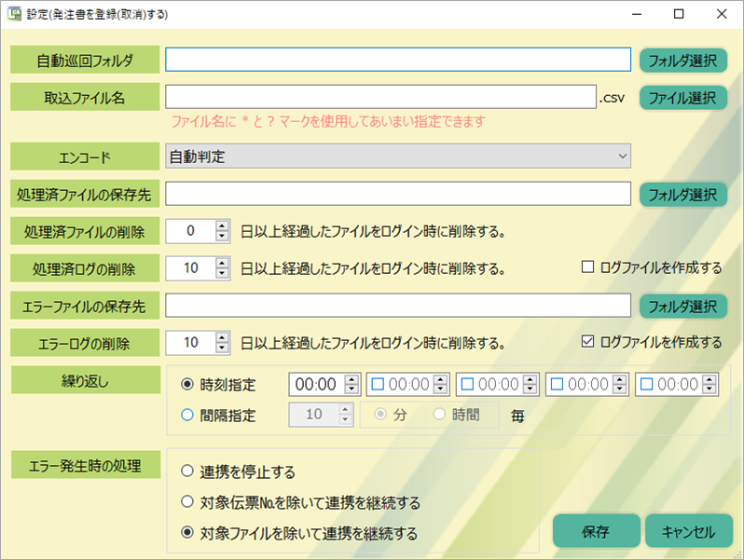Click folder select button for auto-patrol folder
Image resolution: width=744 pixels, height=560 pixels.
pyautogui.click(x=682, y=60)
